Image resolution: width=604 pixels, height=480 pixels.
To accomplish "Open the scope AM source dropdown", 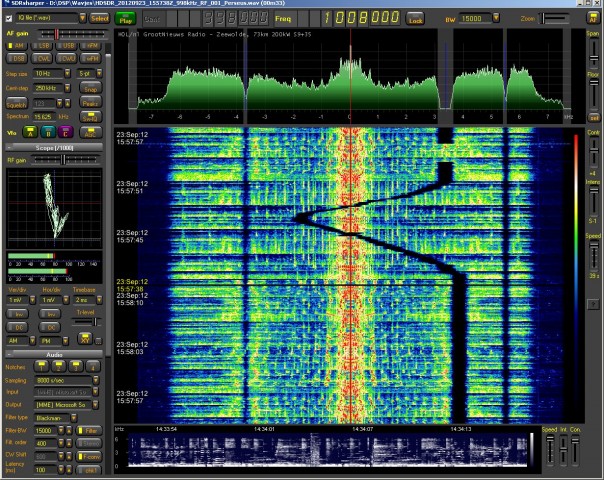I will pos(33,341).
